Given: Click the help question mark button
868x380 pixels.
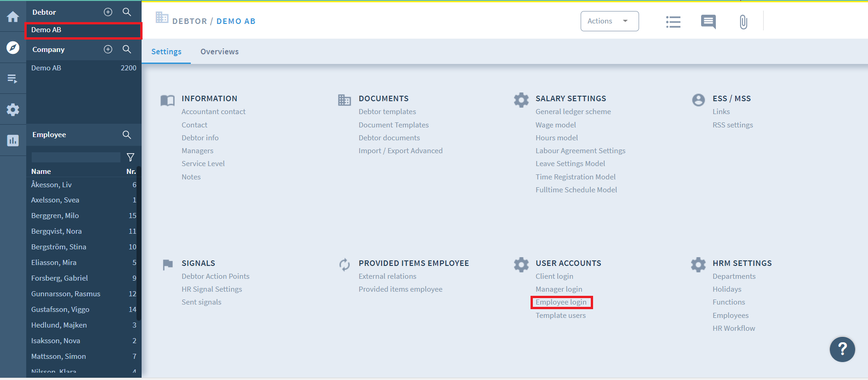Looking at the screenshot, I should click(842, 350).
